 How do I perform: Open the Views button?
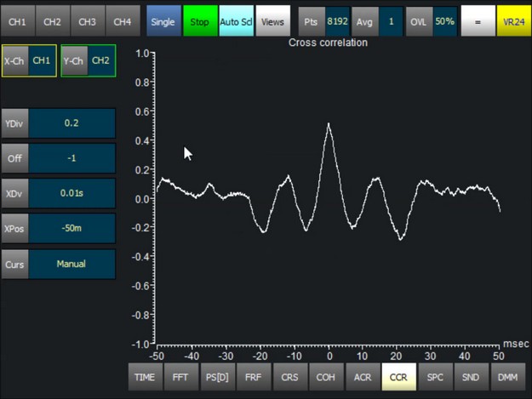point(272,20)
